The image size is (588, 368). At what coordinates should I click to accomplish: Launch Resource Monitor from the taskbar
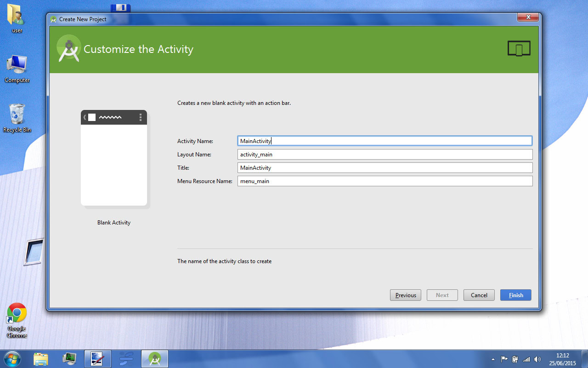coord(69,358)
